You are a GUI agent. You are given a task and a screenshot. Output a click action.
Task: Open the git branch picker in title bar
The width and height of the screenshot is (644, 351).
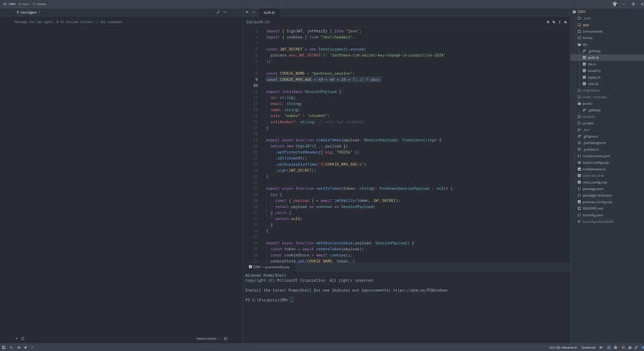(41, 4)
